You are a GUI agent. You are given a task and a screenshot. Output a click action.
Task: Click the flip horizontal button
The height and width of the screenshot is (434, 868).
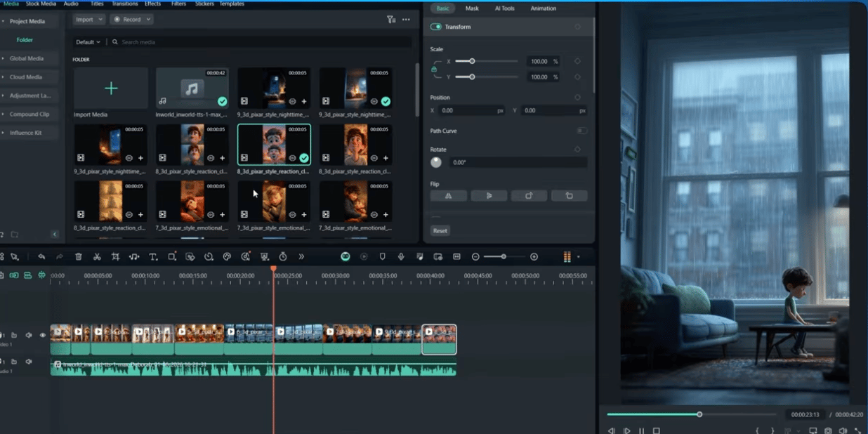pos(449,196)
